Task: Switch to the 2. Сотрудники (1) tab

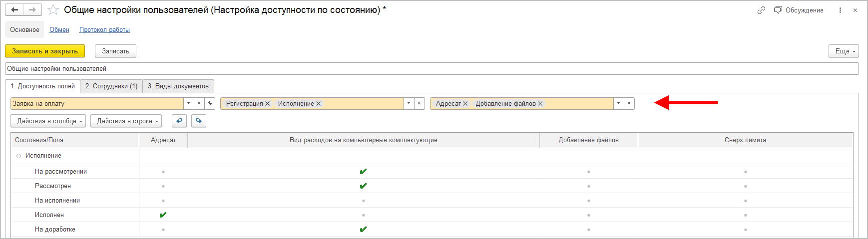Action: click(111, 86)
